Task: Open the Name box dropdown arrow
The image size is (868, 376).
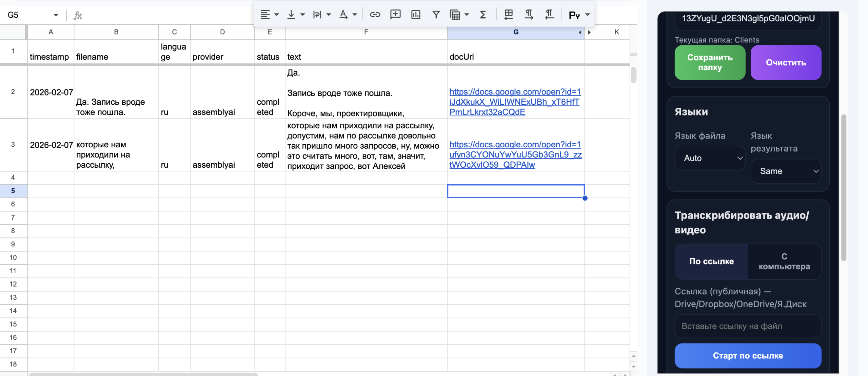Action: pos(56,15)
